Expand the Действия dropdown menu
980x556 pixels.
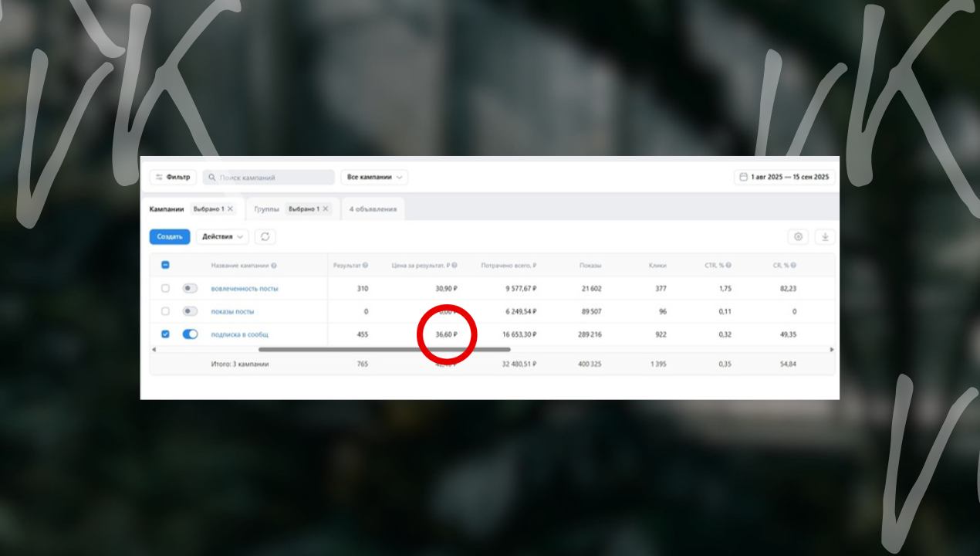[x=221, y=237]
